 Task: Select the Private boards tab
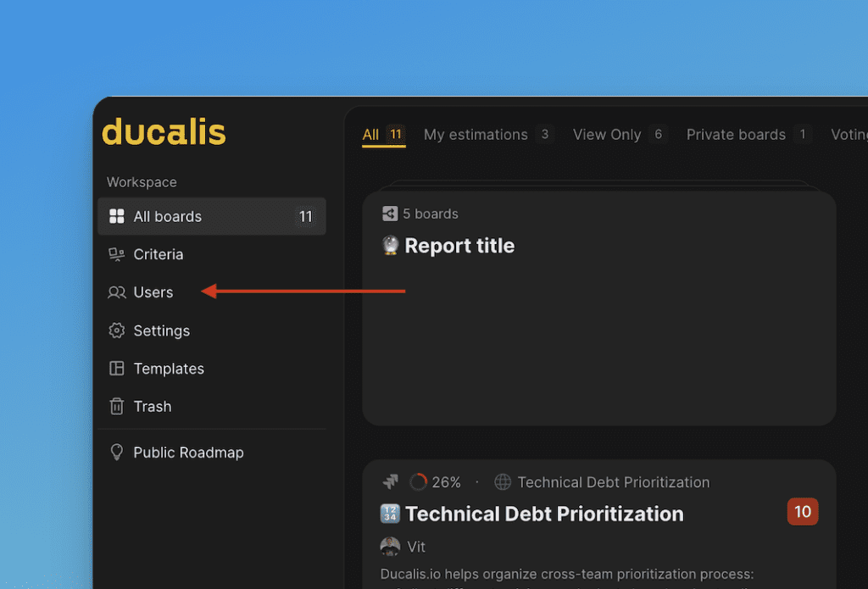[736, 135]
